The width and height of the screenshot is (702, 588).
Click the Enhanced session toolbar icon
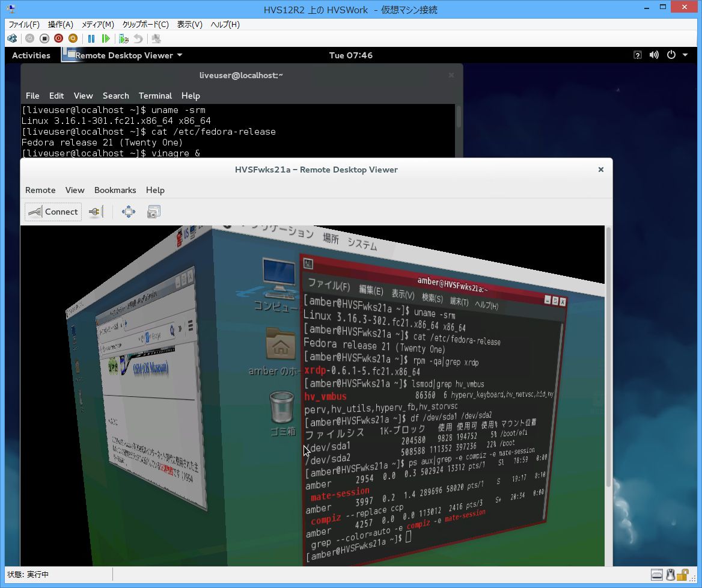point(156,38)
